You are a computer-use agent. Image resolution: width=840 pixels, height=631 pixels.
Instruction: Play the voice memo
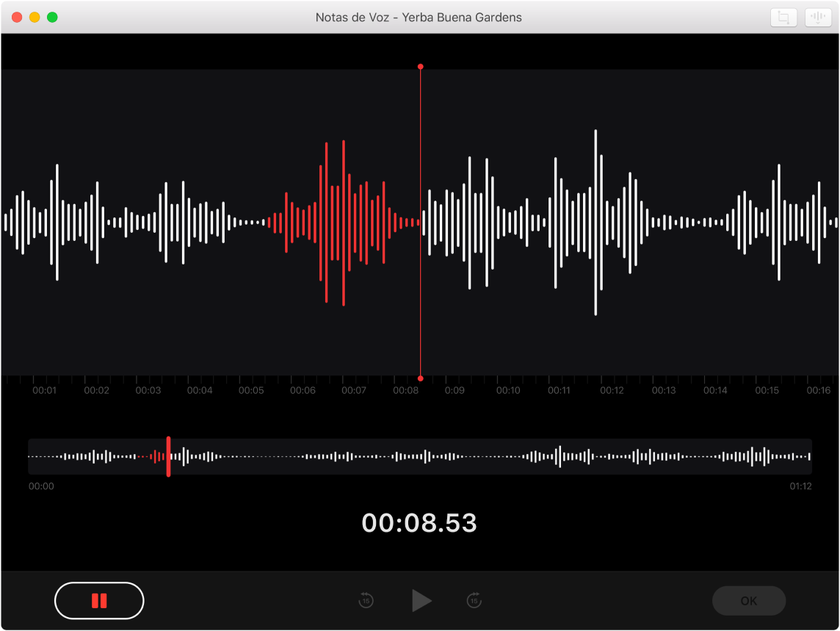click(421, 601)
